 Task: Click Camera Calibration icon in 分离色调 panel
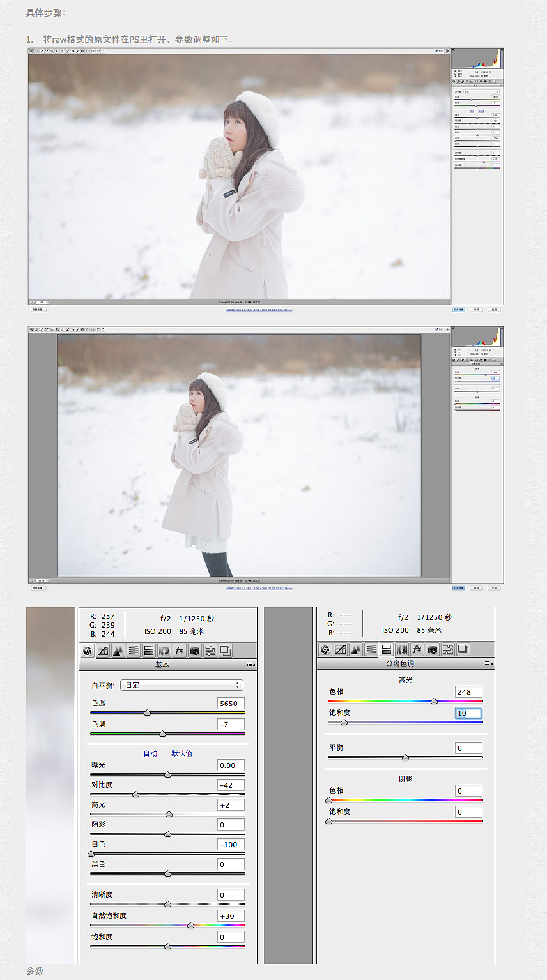tap(432, 649)
